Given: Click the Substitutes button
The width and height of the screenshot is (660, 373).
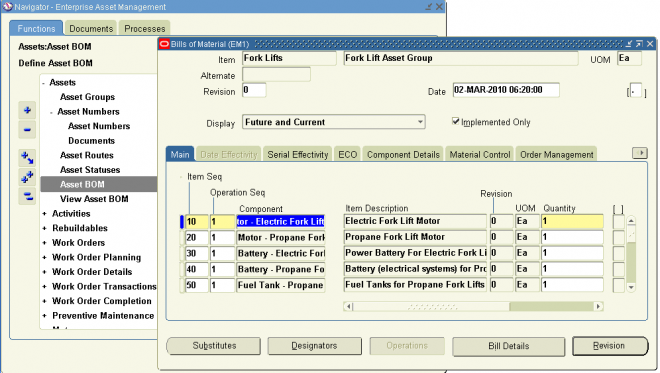Looking at the screenshot, I should [214, 346].
